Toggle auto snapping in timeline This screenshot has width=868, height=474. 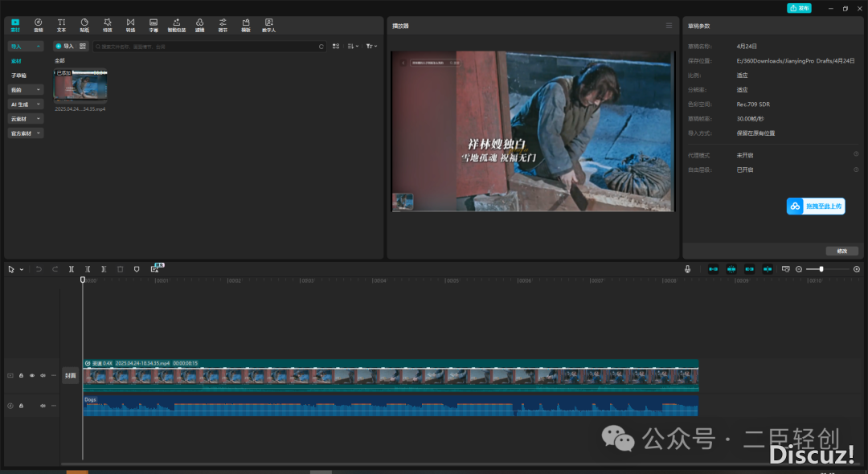click(x=731, y=269)
